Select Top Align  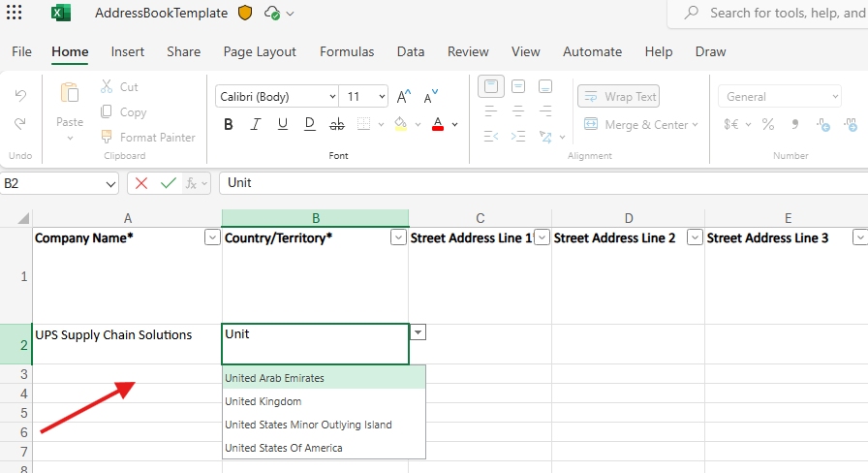(x=491, y=86)
